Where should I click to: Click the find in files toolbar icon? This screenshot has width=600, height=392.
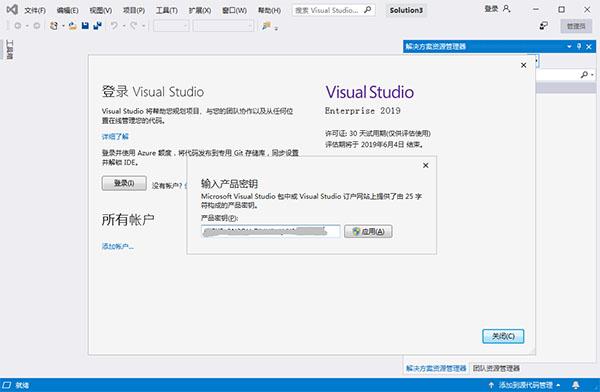point(266,26)
